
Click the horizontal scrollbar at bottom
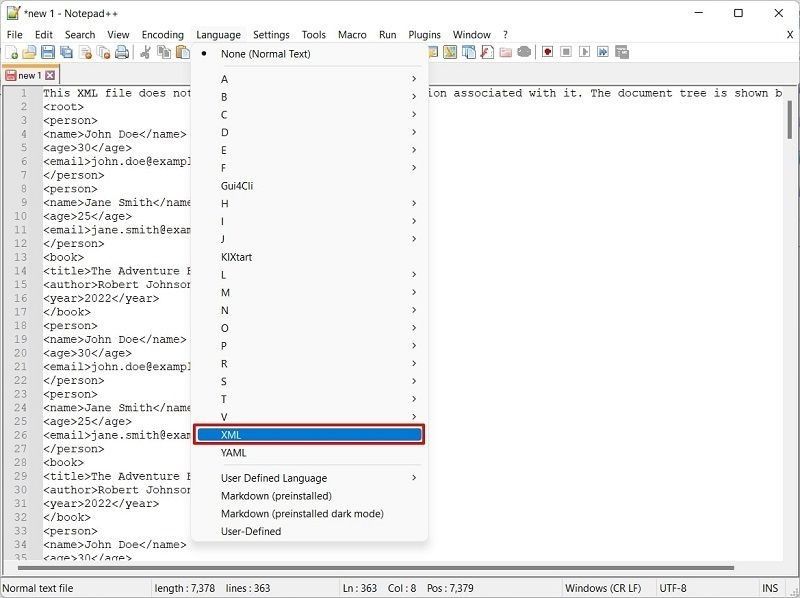(x=376, y=567)
